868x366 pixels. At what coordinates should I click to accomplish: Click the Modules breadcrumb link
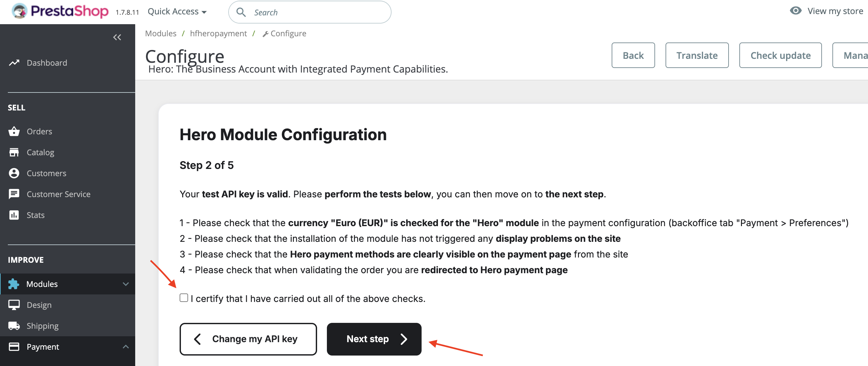click(x=160, y=33)
